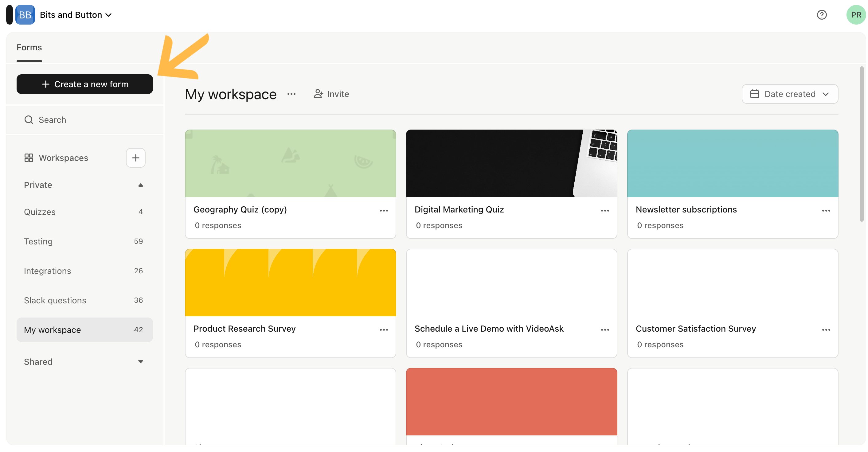
Task: Switch to the Forms tab
Action: 29,48
